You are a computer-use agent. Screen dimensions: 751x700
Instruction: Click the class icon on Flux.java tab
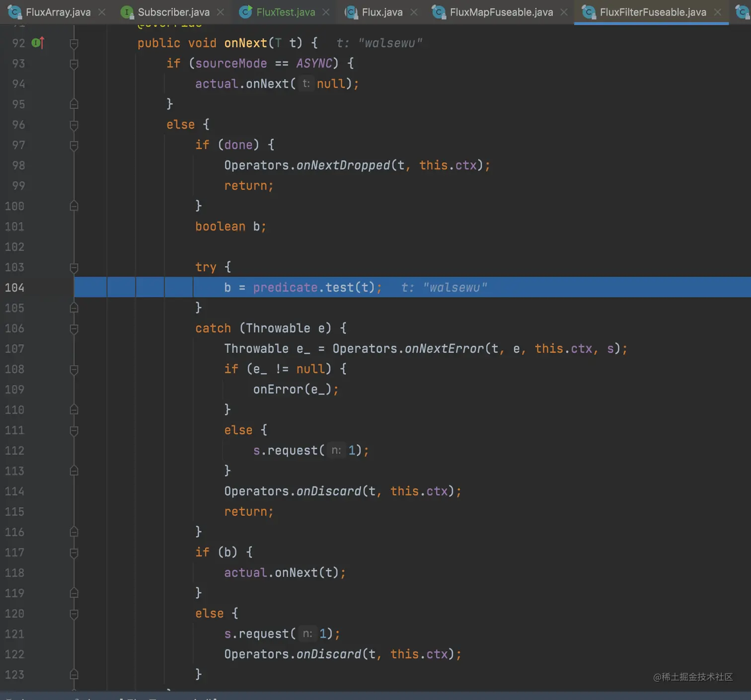tap(351, 12)
